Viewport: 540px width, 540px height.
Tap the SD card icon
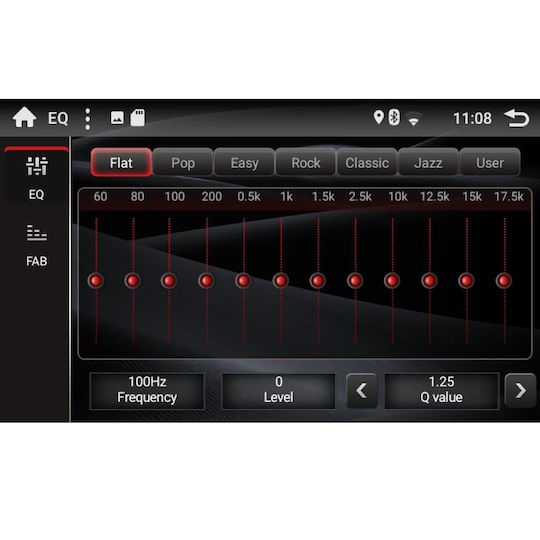click(137, 118)
